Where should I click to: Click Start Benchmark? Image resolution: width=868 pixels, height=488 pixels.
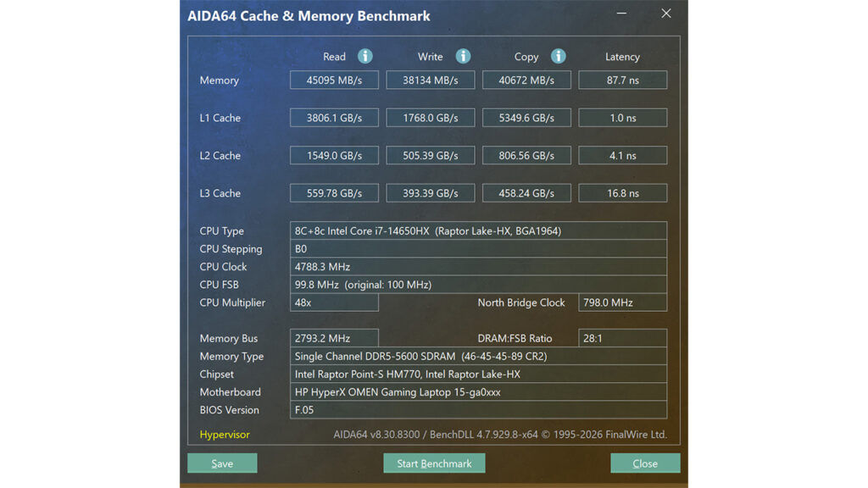434,463
